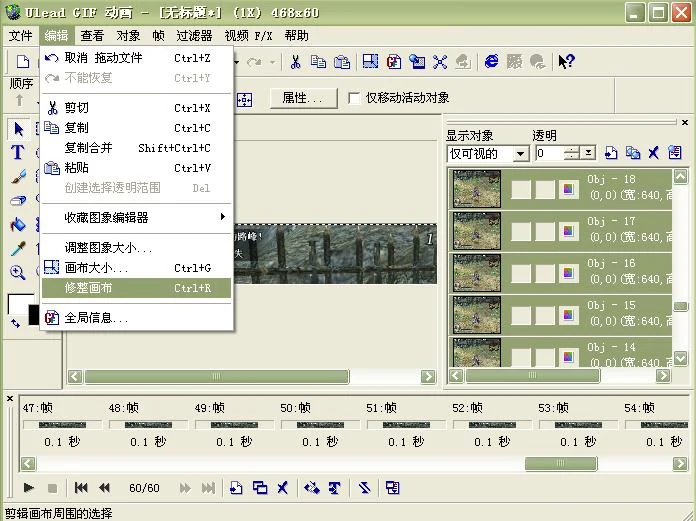Click the Obj - 17 thumbnail in object list
This screenshot has width=696, height=521.
476,231
